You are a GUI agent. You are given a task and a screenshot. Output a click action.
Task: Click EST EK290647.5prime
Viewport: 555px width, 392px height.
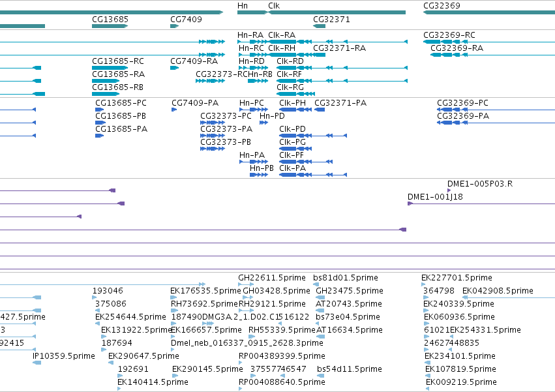click(x=143, y=356)
